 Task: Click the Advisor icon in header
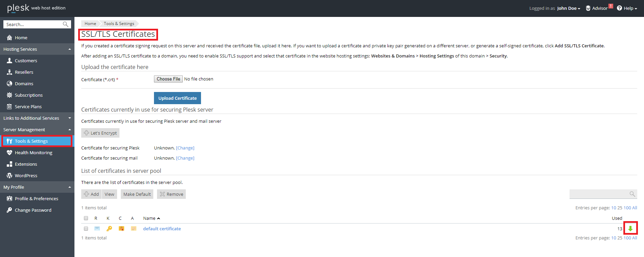pos(588,8)
